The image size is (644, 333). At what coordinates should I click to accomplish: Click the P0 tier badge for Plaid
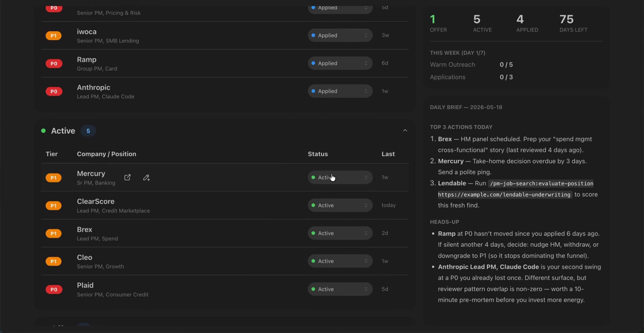[x=54, y=289]
